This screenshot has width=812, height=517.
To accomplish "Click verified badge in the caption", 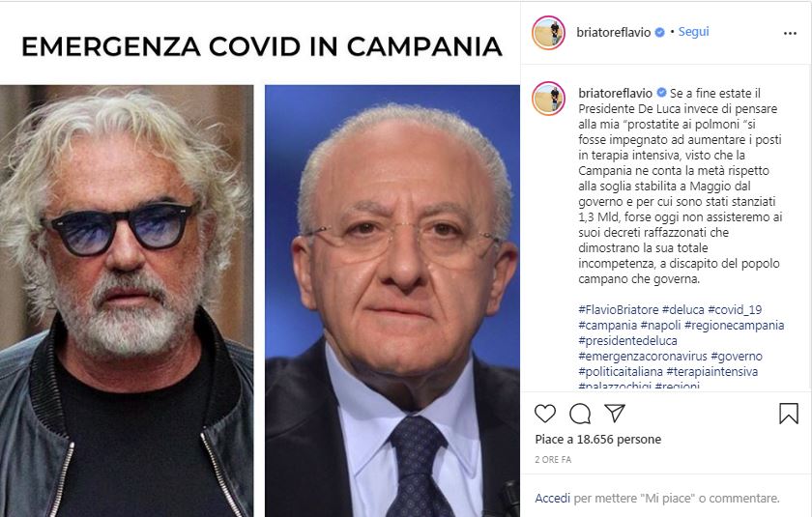I will [661, 93].
